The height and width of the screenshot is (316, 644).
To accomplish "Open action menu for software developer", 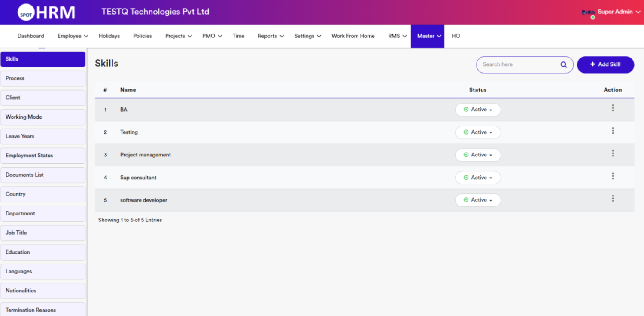I will pyautogui.click(x=613, y=199).
